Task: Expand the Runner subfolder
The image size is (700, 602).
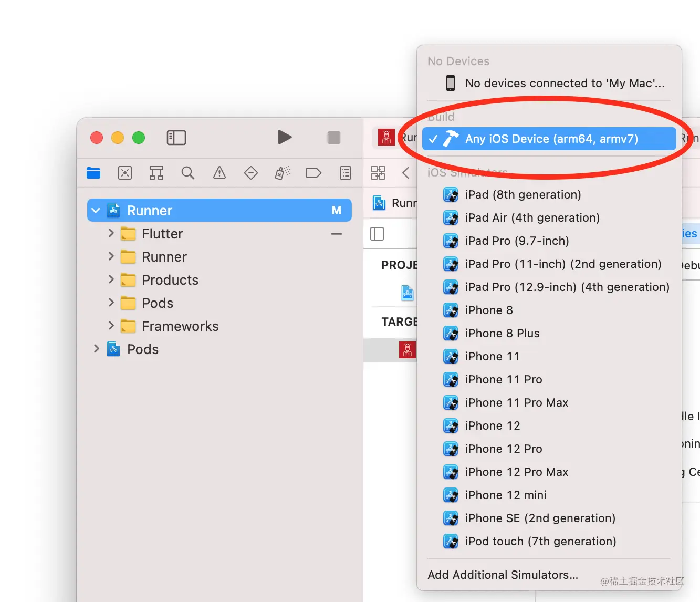Action: point(111,256)
